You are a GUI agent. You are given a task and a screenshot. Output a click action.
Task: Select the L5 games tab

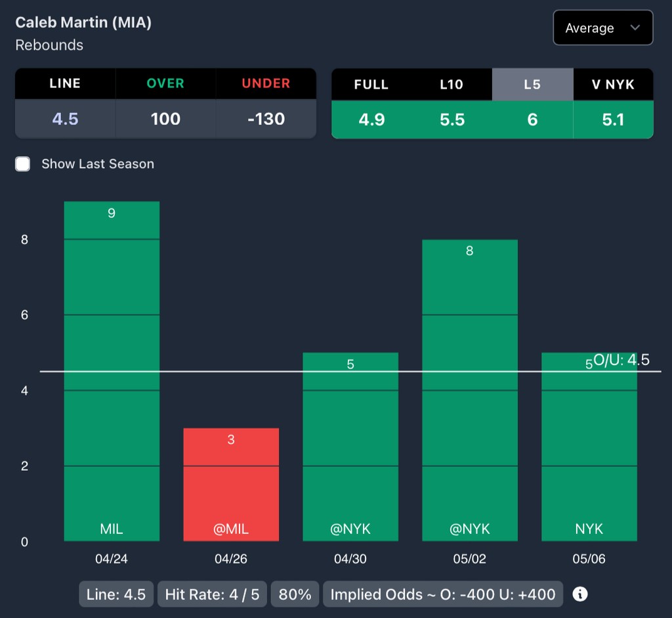point(532,84)
